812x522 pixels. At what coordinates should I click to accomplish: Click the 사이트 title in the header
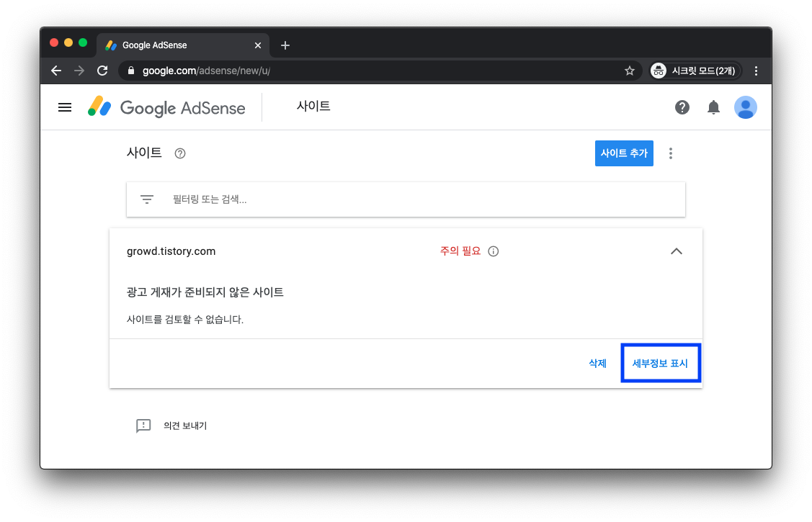pos(313,106)
